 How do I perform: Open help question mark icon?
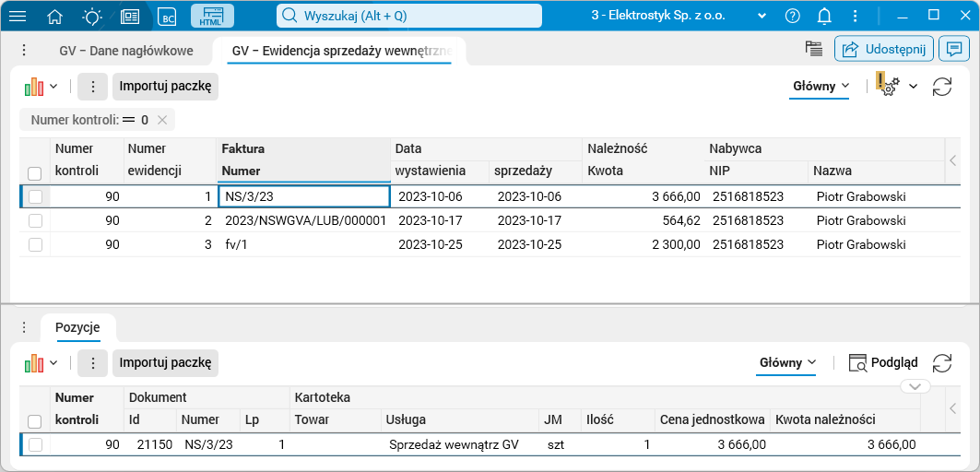click(x=793, y=17)
